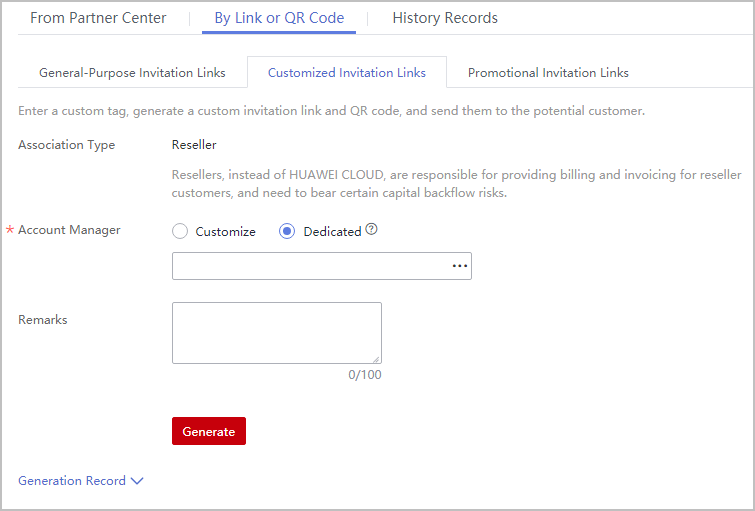
Task: Click the Customize option label
Action: coord(226,231)
